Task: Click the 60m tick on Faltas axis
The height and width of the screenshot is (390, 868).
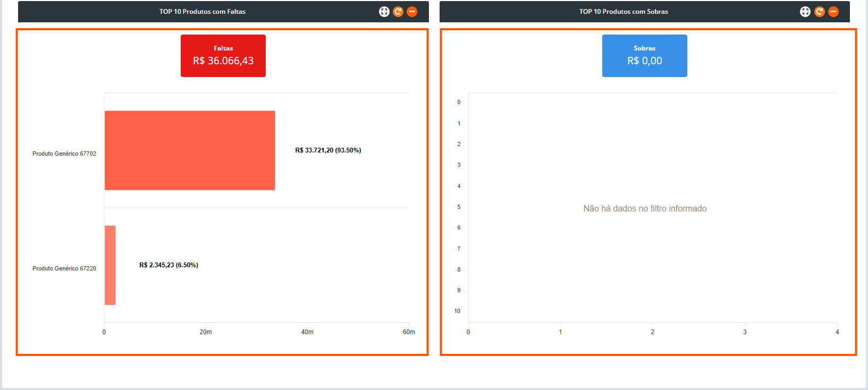Action: tap(409, 332)
